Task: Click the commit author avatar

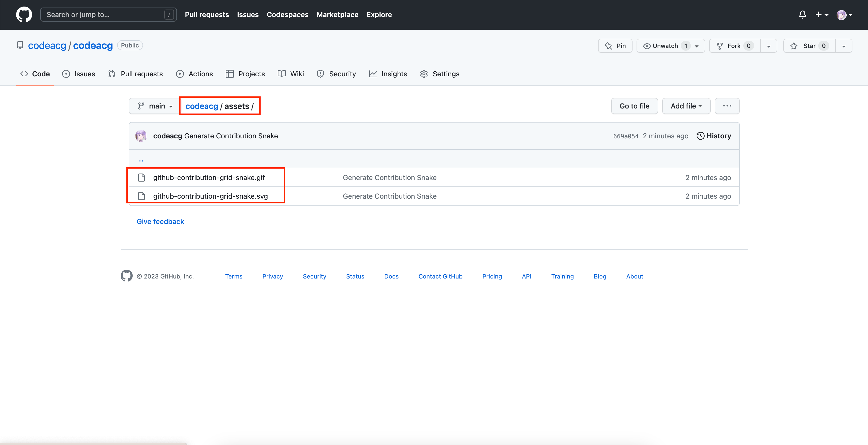Action: [x=141, y=136]
